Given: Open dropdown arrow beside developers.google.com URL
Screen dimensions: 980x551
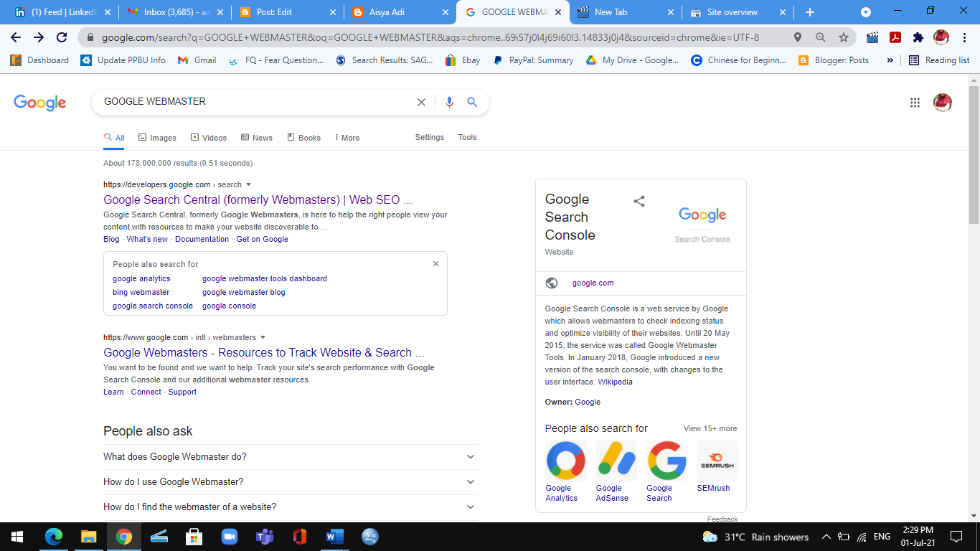Looking at the screenshot, I should [249, 184].
